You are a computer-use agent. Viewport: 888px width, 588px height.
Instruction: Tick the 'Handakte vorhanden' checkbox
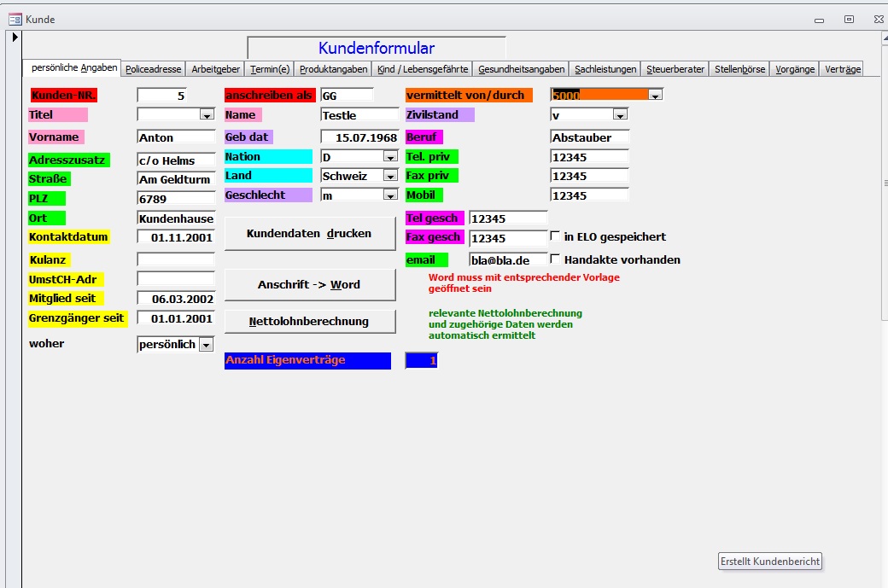555,259
